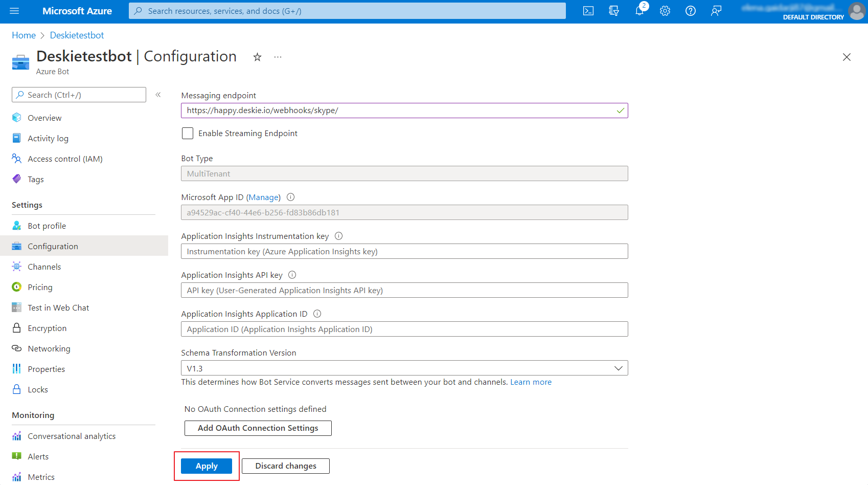Pin Deskietestbot with the favorite star
The width and height of the screenshot is (868, 485).
pos(257,57)
